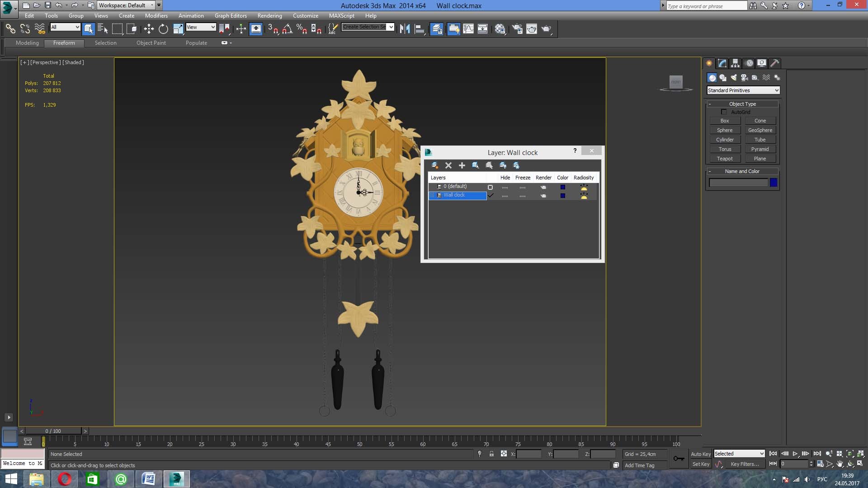Click the GeoSphere object type button
Viewport: 868px width, 488px height.
pos(760,130)
